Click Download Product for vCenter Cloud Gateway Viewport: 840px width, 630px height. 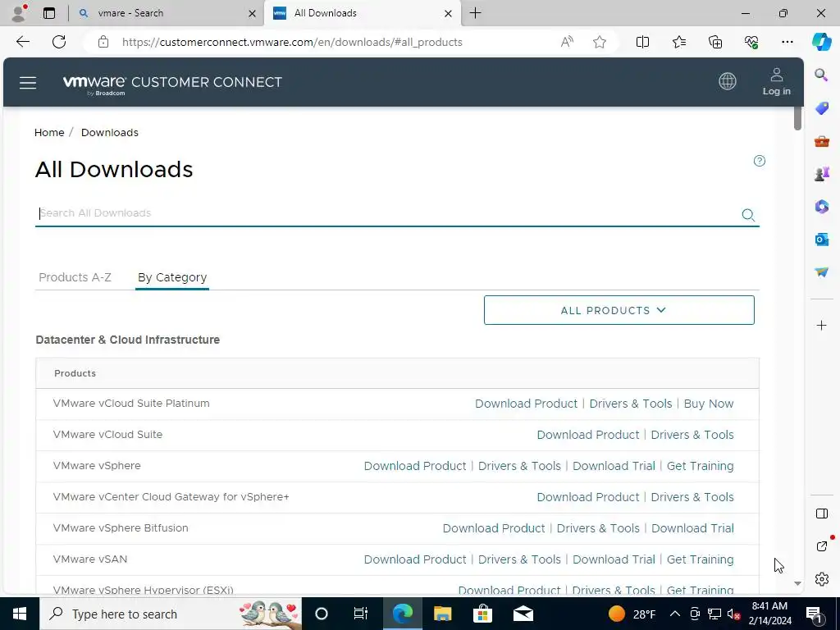click(587, 497)
